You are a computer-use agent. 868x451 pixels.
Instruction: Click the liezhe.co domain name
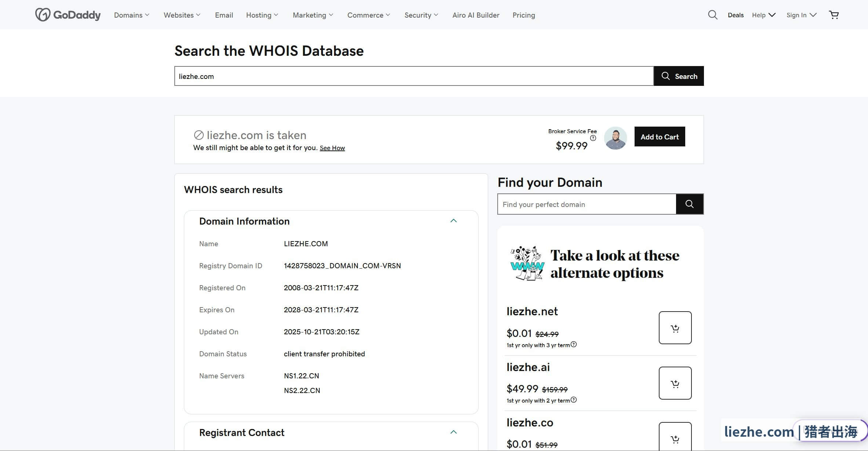point(530,422)
